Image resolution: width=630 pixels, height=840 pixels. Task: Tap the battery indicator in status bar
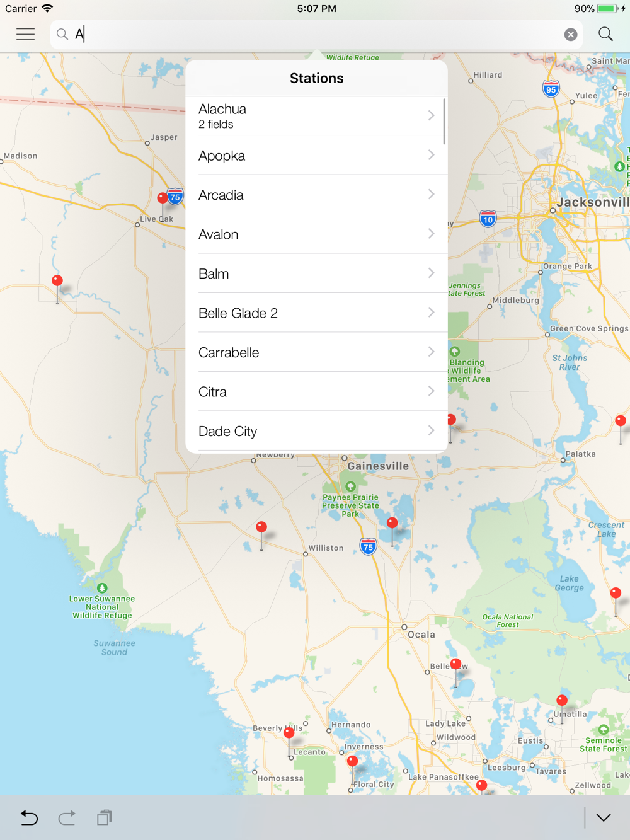[607, 9]
